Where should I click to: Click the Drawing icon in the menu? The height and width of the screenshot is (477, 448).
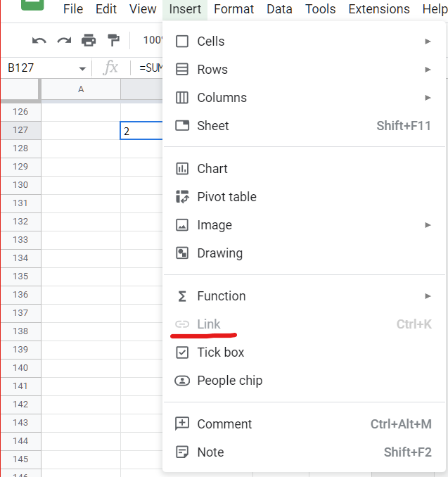pyautogui.click(x=182, y=253)
